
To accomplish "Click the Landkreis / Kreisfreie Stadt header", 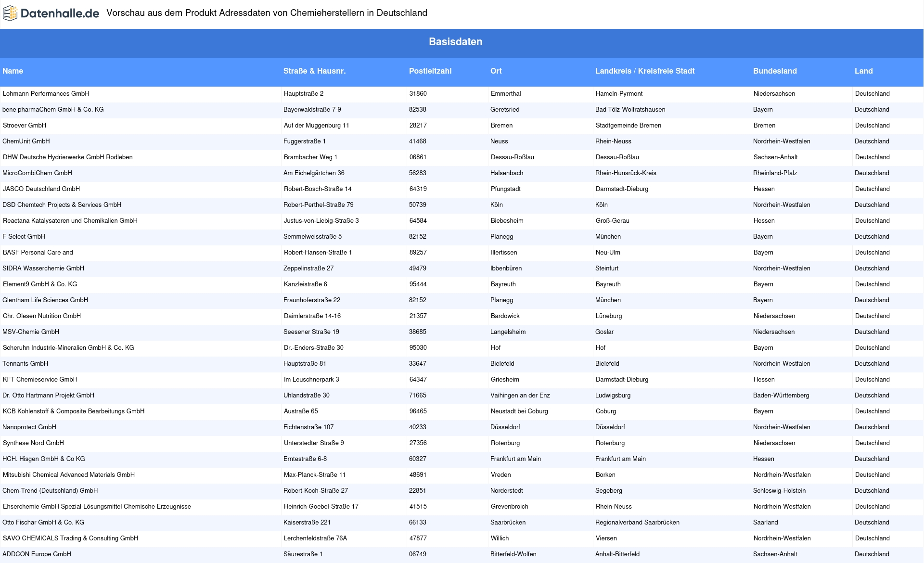I will tap(645, 71).
